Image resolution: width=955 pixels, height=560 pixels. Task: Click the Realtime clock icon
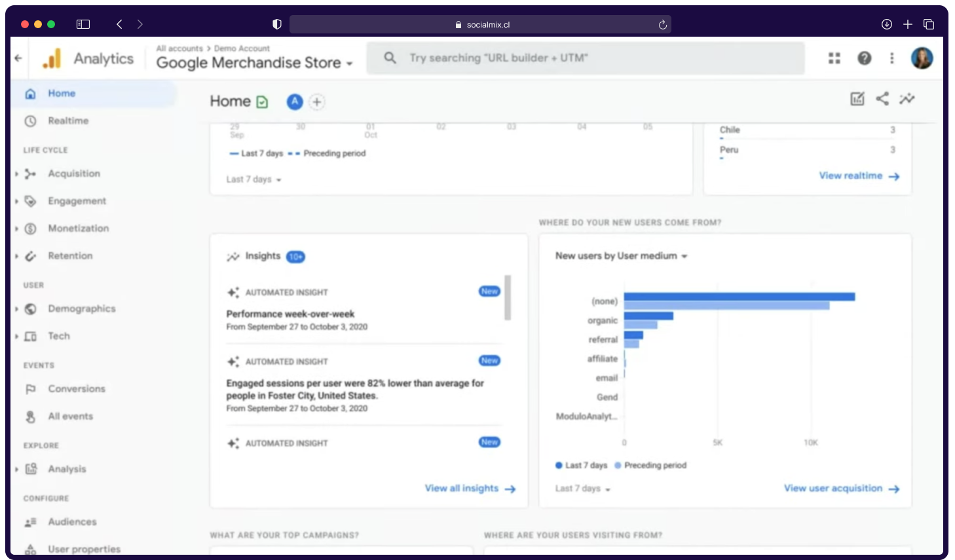coord(30,121)
